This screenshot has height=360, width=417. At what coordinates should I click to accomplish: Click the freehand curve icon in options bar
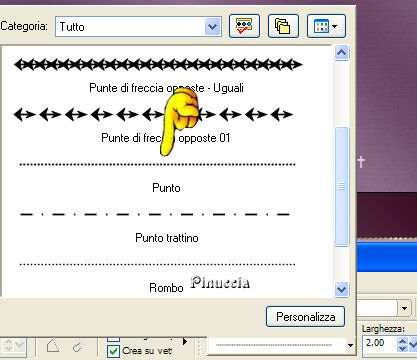click(x=77, y=346)
